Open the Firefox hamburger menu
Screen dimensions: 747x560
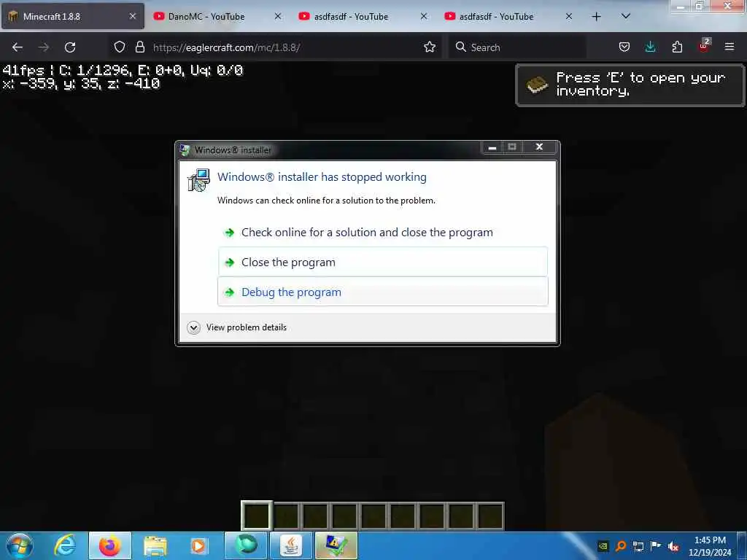click(x=729, y=47)
